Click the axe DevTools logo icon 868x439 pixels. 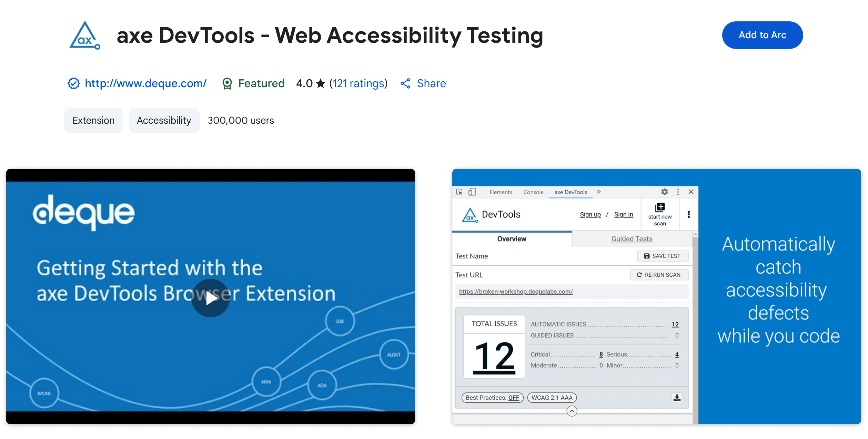pos(85,35)
